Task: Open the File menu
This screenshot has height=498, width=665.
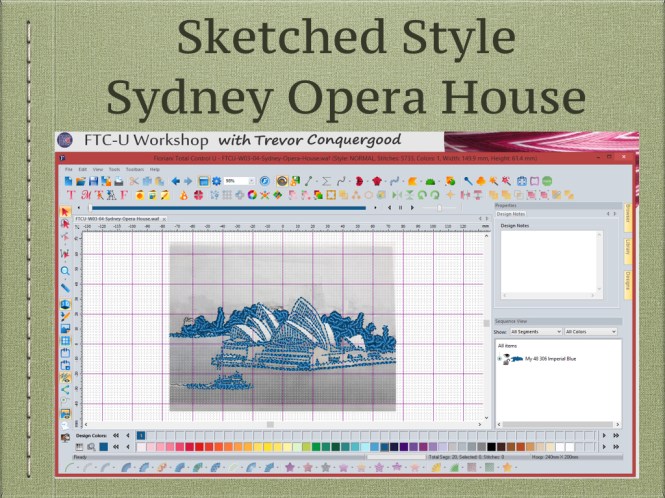Action: point(69,169)
